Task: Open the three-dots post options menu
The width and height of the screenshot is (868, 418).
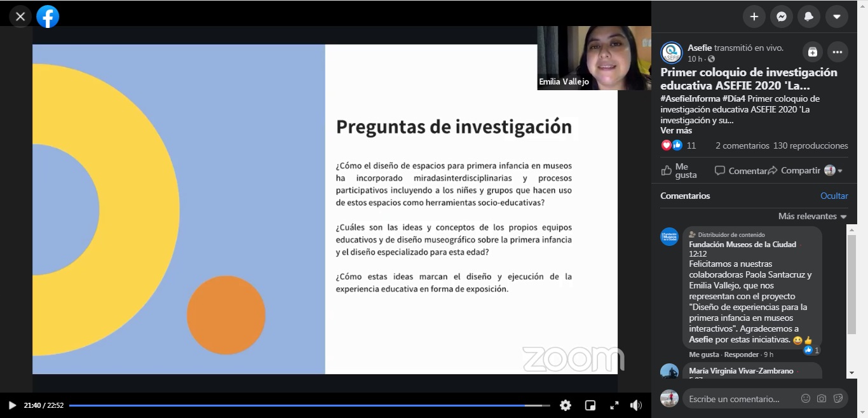Action: 837,52
